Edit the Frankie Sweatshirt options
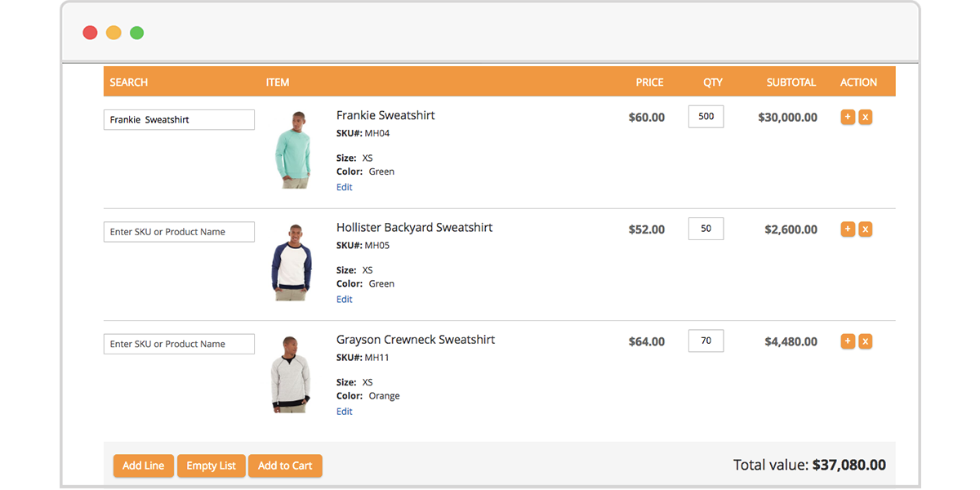Image resolution: width=980 pixels, height=490 pixels. click(x=344, y=187)
